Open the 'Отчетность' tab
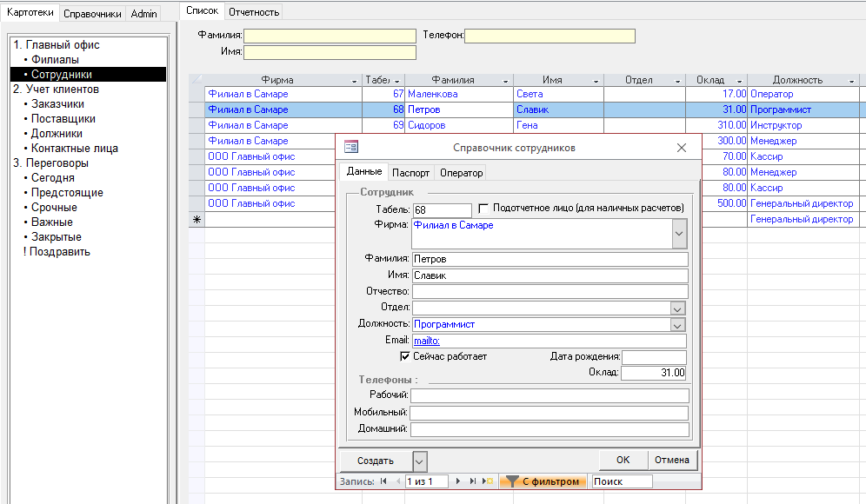Screen dimensions: 866x504 click(x=254, y=12)
